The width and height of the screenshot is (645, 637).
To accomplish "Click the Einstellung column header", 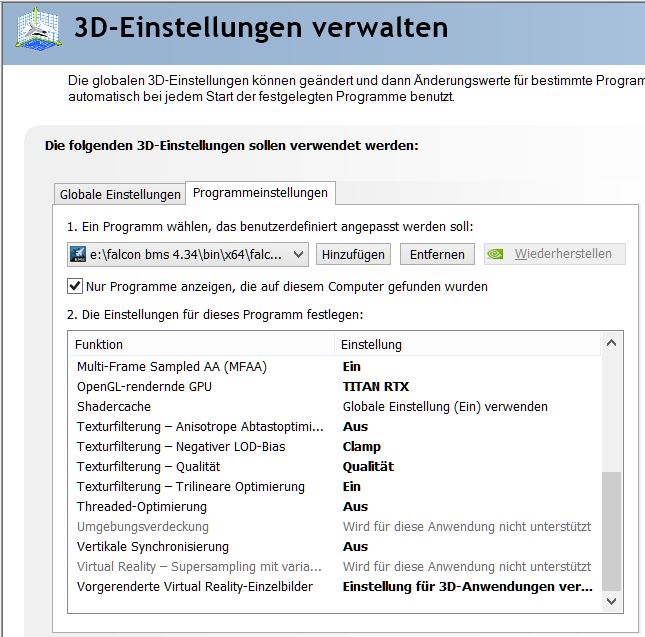I will [x=468, y=344].
